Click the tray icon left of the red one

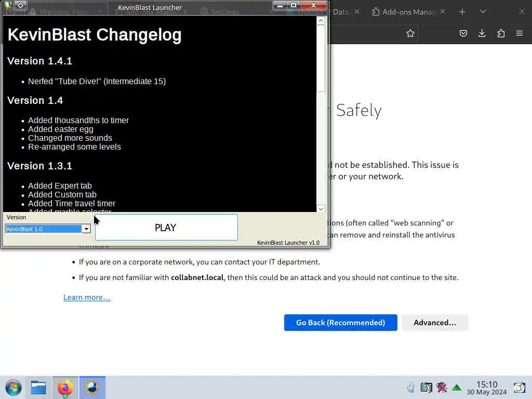426,388
